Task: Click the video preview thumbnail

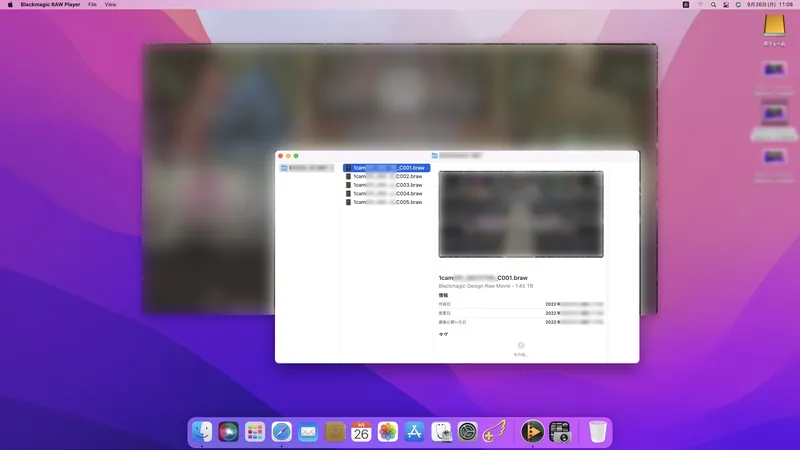Action: click(x=520, y=213)
